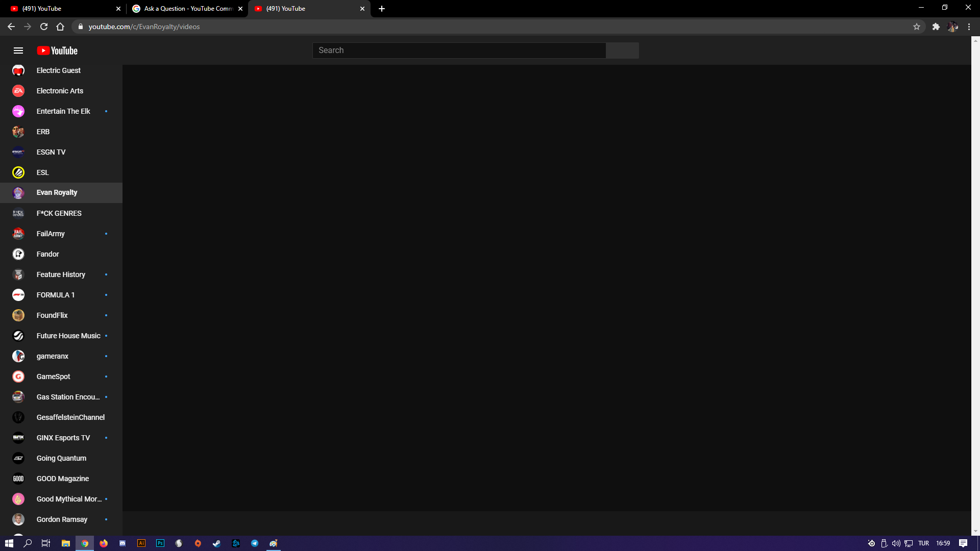Image resolution: width=980 pixels, height=551 pixels.
Task: Open Illustrator from the taskbar
Action: 141,543
